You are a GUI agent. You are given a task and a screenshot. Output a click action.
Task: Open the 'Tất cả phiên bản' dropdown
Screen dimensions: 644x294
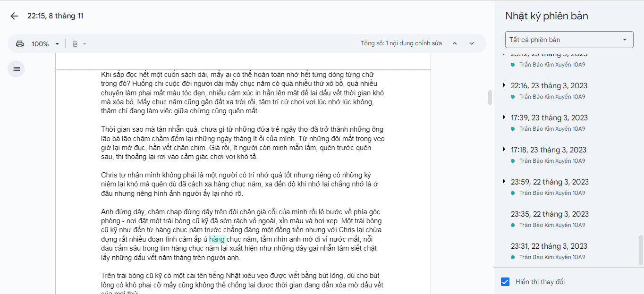click(569, 40)
